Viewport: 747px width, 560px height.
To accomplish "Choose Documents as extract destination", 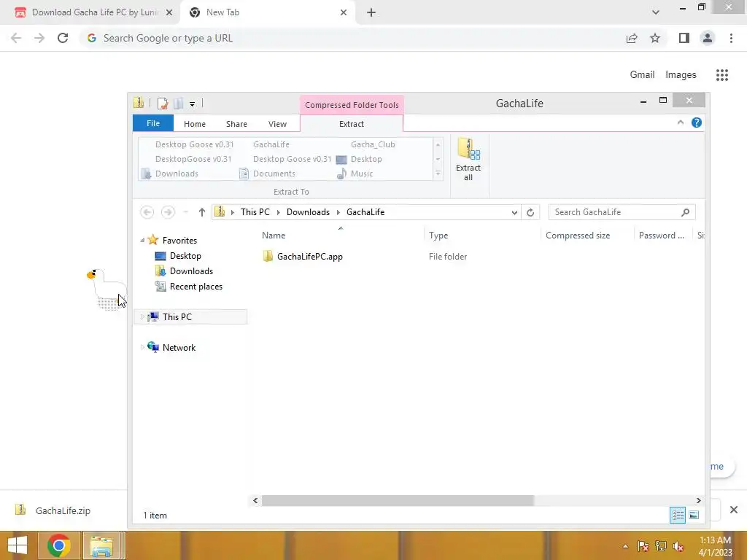I will [x=267, y=174].
